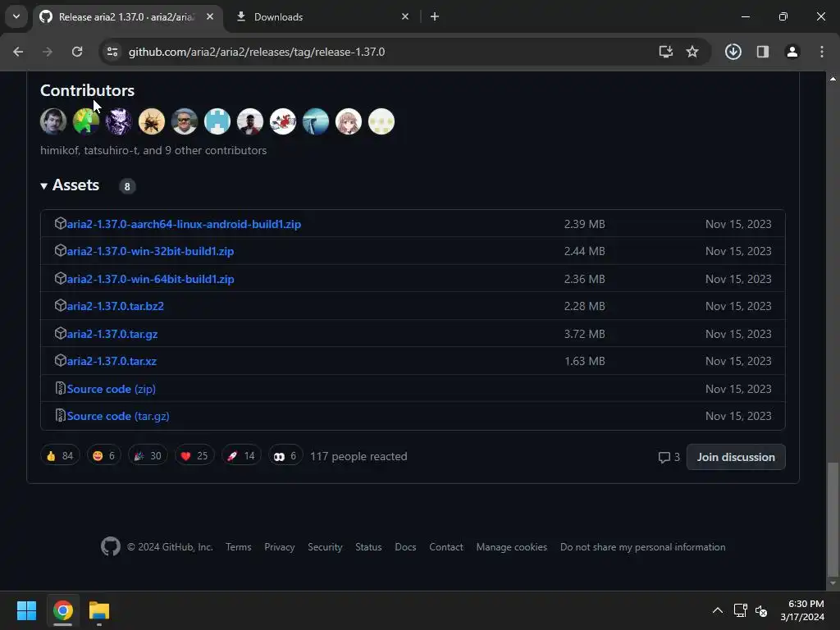
Task: Click package icon beside aarch64 android zip
Action: (60, 223)
